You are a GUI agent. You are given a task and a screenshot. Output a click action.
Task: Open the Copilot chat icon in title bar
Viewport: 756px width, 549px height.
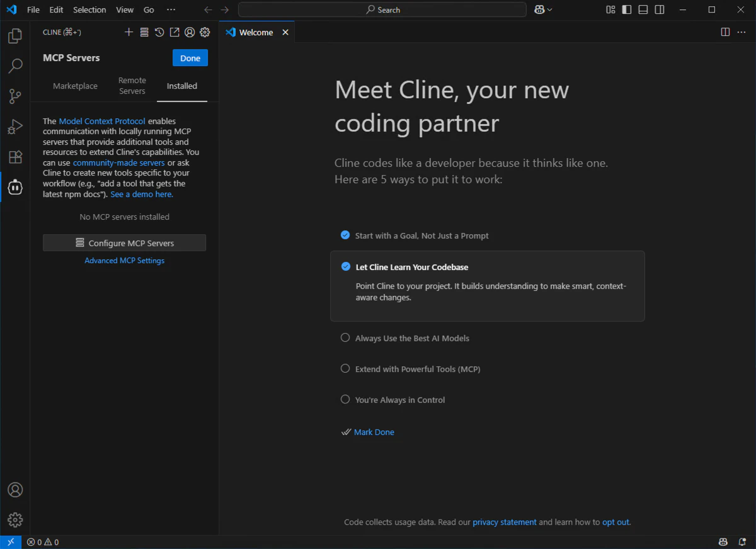pos(539,9)
